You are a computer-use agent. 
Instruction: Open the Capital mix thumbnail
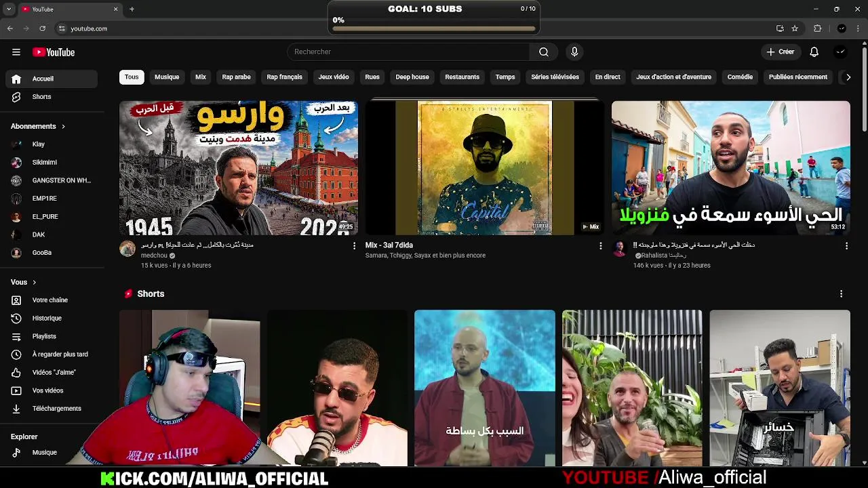pyautogui.click(x=485, y=168)
